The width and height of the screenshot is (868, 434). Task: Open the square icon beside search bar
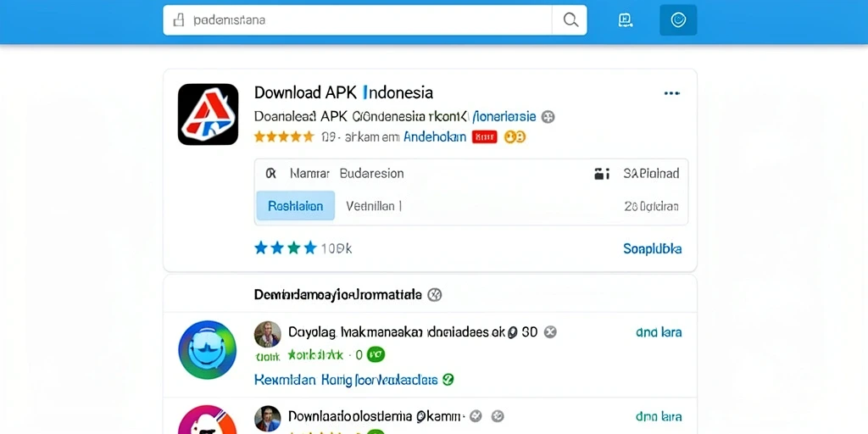pos(625,20)
